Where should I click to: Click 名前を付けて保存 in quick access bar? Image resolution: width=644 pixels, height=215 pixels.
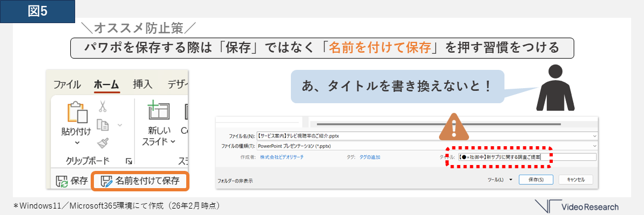click(140, 181)
